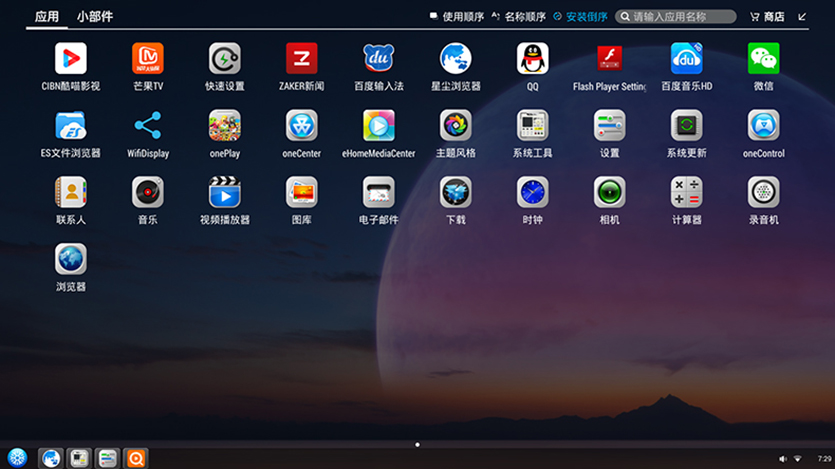Open system tools icon in taskbar

[79, 458]
